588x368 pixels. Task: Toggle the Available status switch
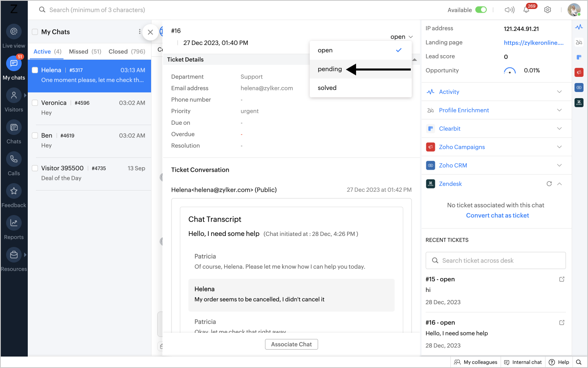[481, 10]
